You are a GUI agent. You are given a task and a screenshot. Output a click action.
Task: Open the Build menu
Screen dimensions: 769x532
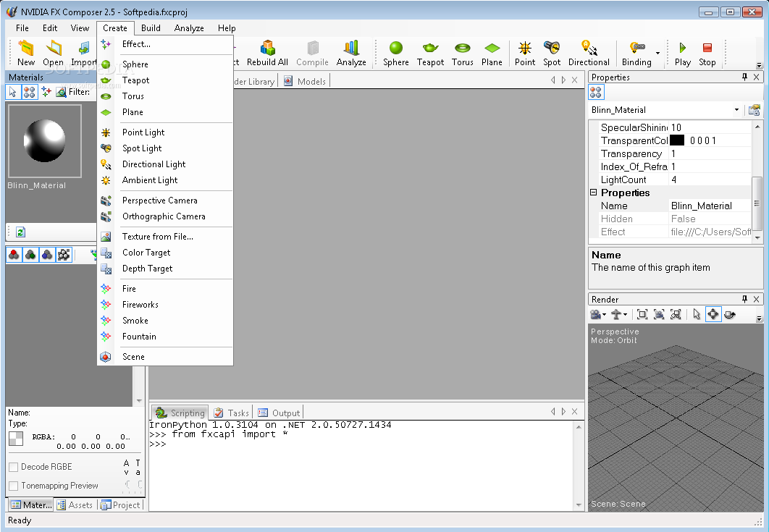151,28
